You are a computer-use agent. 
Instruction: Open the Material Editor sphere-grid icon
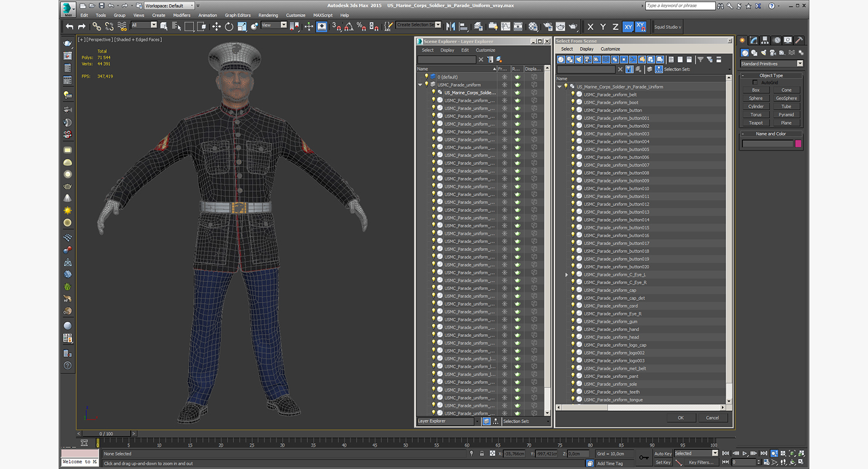click(x=533, y=26)
